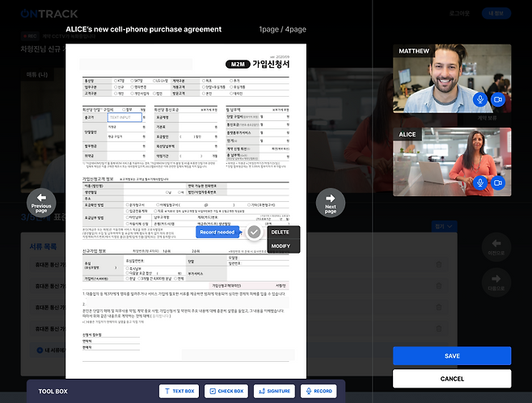Screen dimensions: 532x403
Task: Add a CHECK BOX from the tool box
Action: pyautogui.click(x=226, y=391)
